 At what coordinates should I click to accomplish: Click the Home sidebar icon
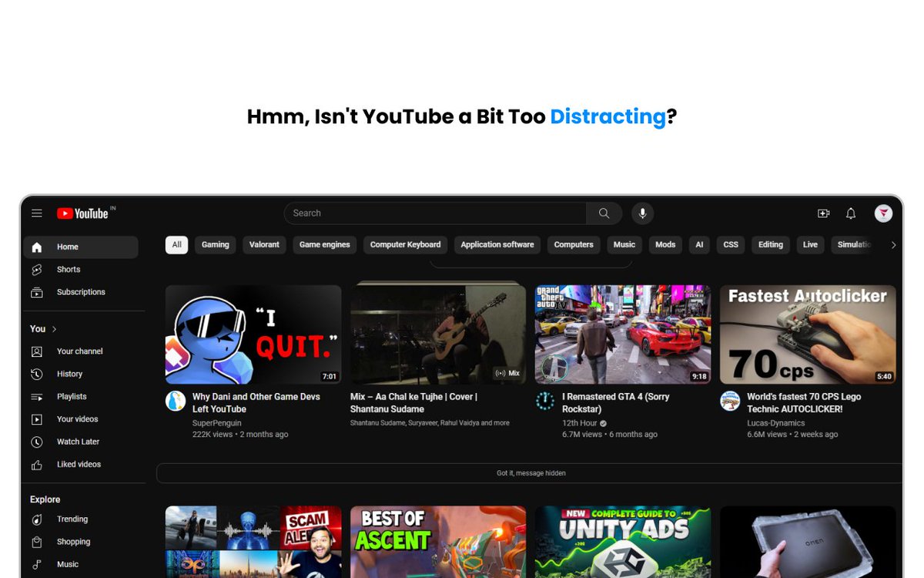point(37,247)
